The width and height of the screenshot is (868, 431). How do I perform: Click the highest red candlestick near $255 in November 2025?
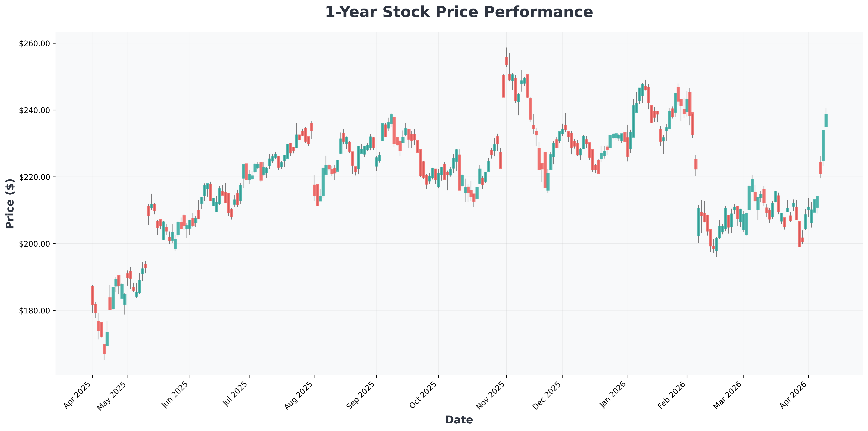tap(506, 61)
